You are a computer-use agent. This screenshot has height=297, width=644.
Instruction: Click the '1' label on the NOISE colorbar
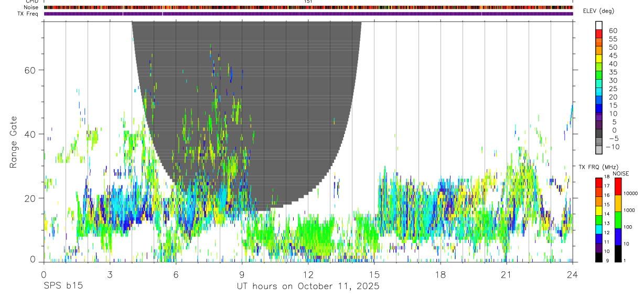626,260
